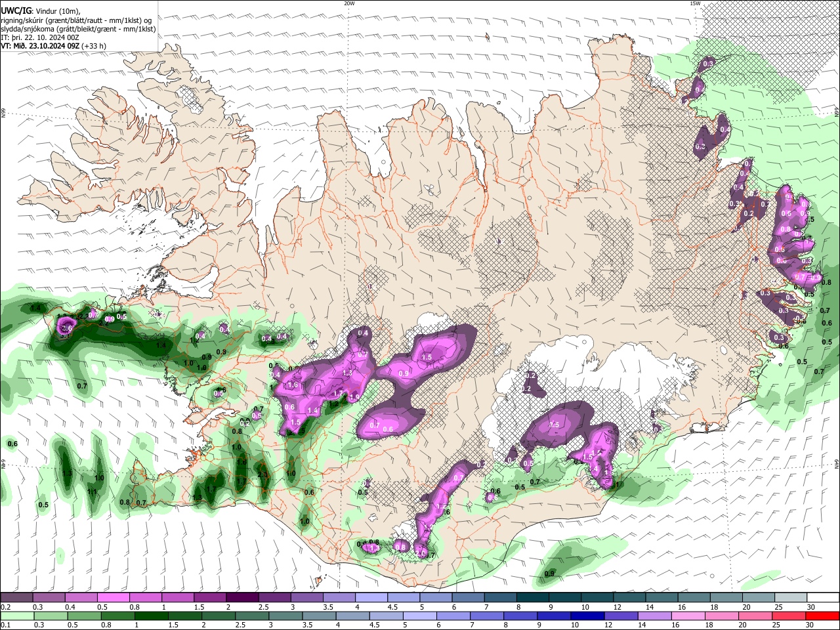Select the dark green 1 swatch in the lower legend row
The image size is (840, 630).
[152, 616]
